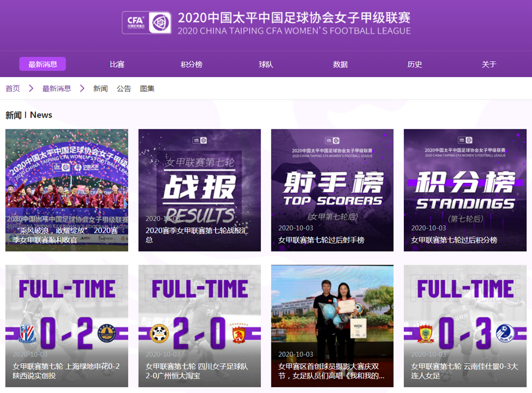Click small CFA logo on 积分榜 card
The image size is (532, 393).
click(x=465, y=140)
